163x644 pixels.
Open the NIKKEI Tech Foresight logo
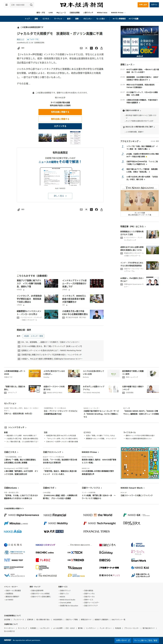[100, 523]
